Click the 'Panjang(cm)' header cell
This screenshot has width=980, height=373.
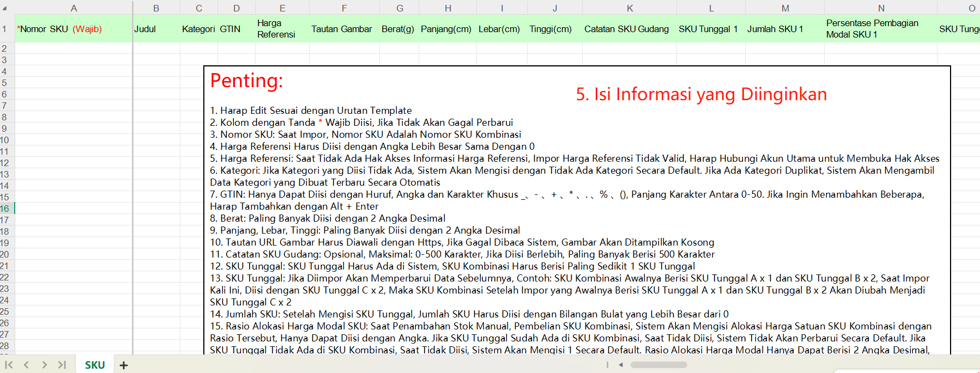[x=448, y=29]
